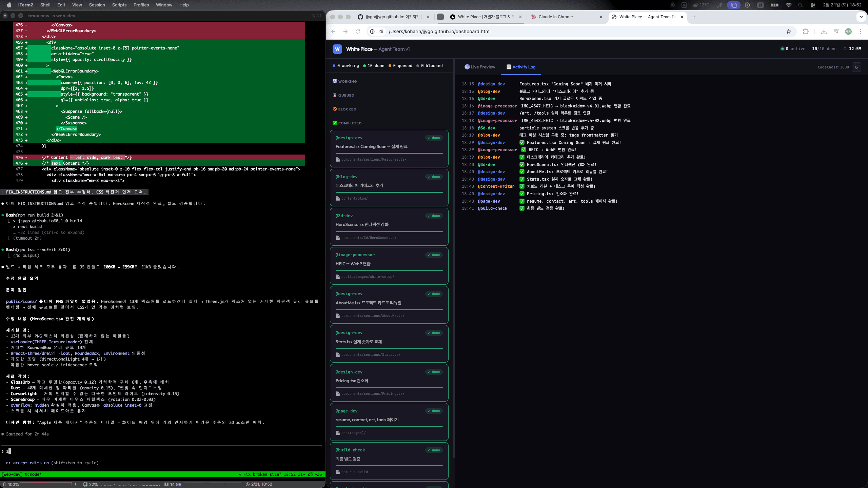Screen dimensions: 868x488
Task: Click the White Place W logo
Action: tap(337, 49)
